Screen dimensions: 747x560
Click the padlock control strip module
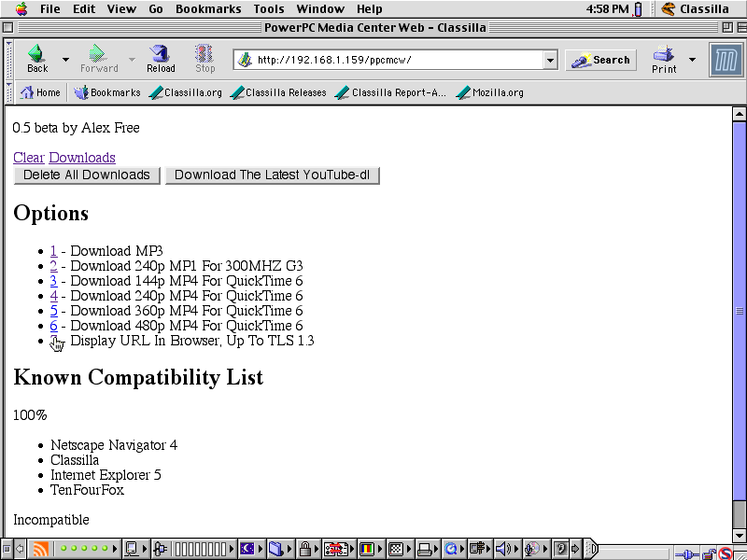(305, 549)
